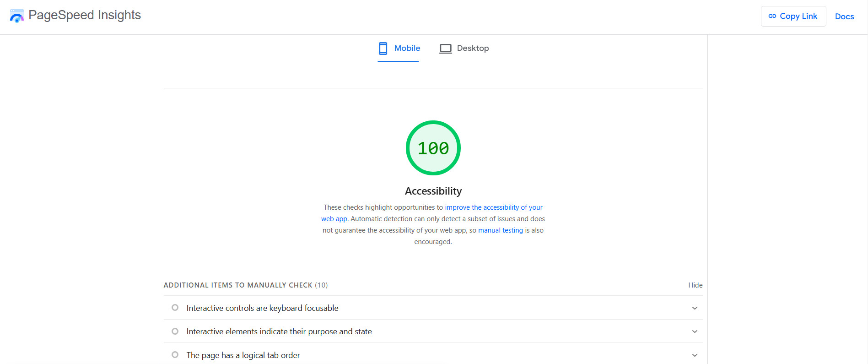Click the chain-link icon in Copy Link
The width and height of the screenshot is (868, 364).
pos(772,16)
